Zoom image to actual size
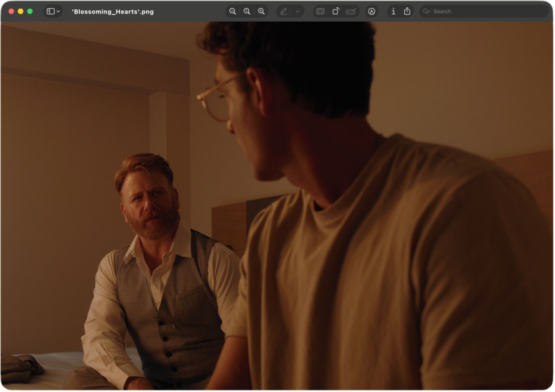Image resolution: width=555 pixels, height=392 pixels. [x=247, y=11]
